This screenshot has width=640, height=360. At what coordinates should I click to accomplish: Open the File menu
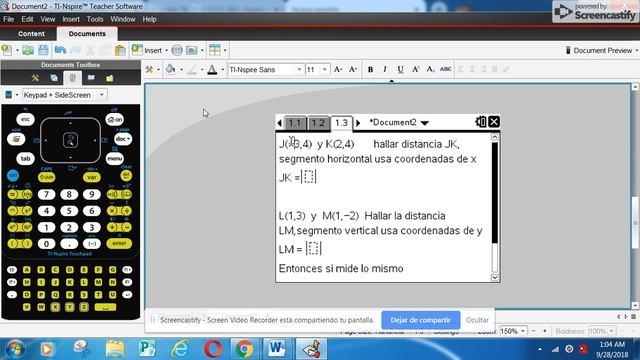click(8, 19)
